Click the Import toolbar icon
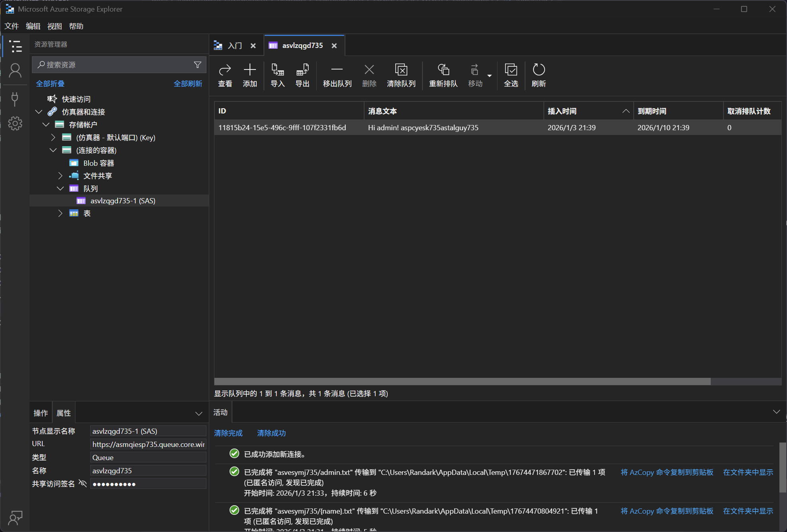This screenshot has width=787, height=532. pos(278,70)
